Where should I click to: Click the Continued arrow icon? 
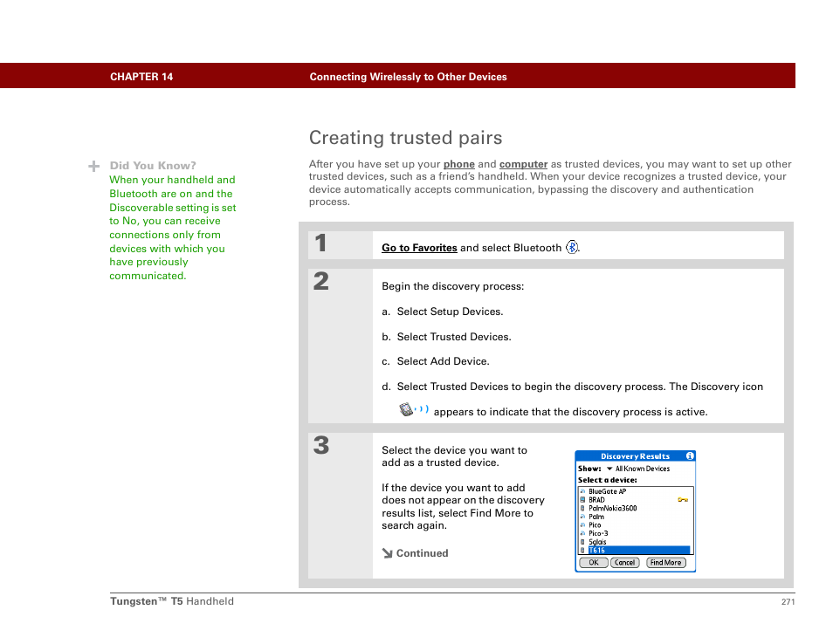(x=387, y=553)
